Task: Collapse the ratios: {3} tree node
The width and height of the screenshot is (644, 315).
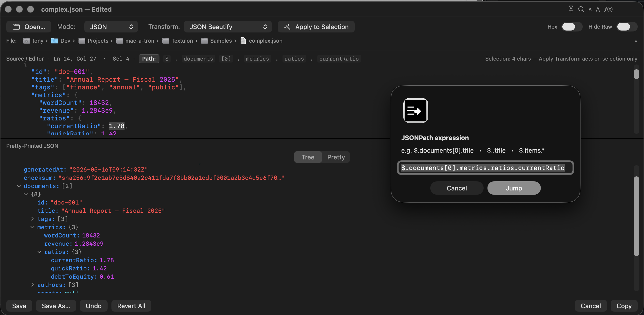Action: [39, 252]
